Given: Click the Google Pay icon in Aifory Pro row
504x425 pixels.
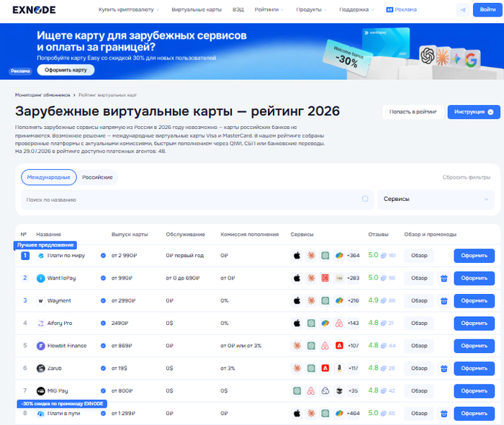Looking at the screenshot, I should coord(325,323).
